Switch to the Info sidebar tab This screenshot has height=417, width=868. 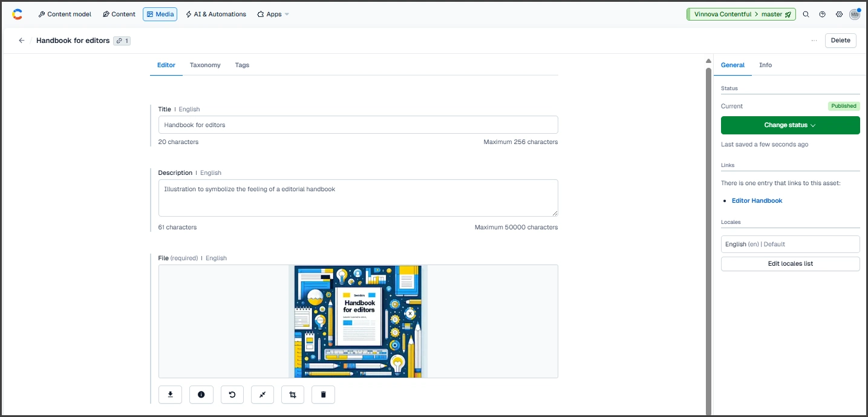tap(765, 65)
